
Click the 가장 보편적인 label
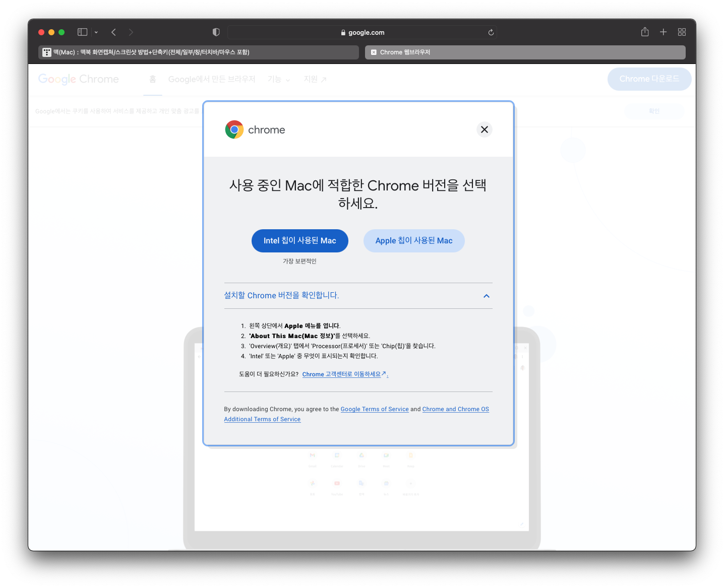coord(299,261)
